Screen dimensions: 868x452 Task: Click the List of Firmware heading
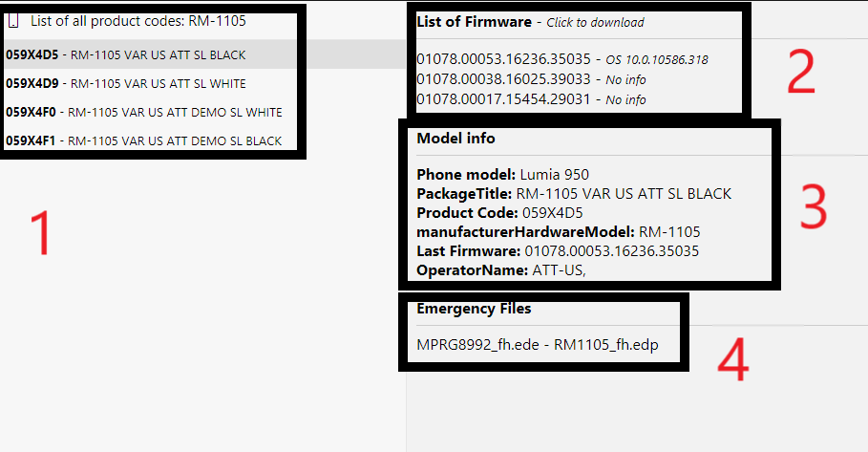[x=475, y=21]
